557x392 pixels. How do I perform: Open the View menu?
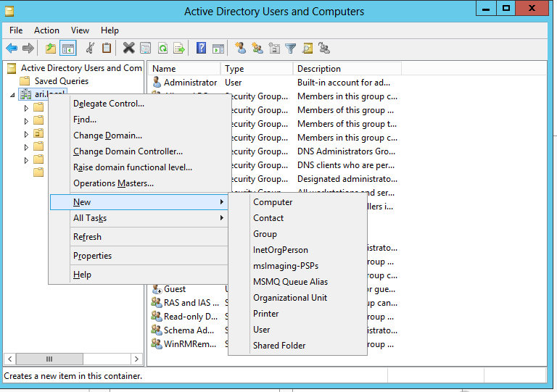pyautogui.click(x=80, y=30)
